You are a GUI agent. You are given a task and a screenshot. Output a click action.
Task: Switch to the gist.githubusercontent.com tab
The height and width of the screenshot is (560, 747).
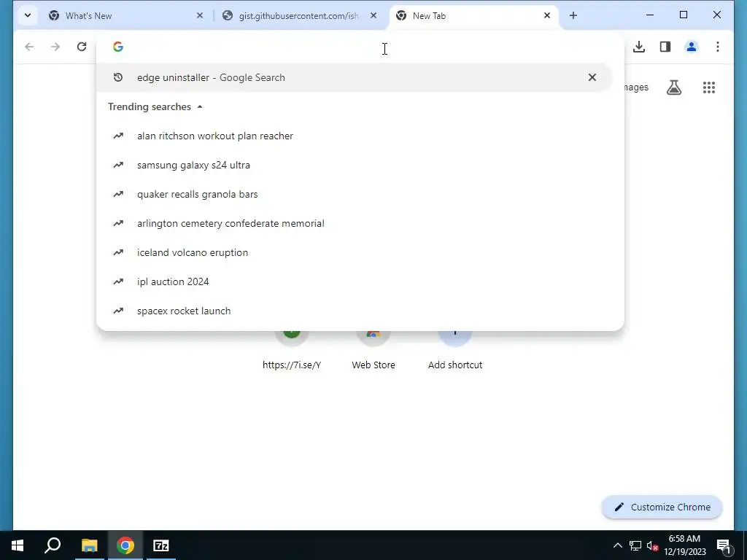pos(298,16)
